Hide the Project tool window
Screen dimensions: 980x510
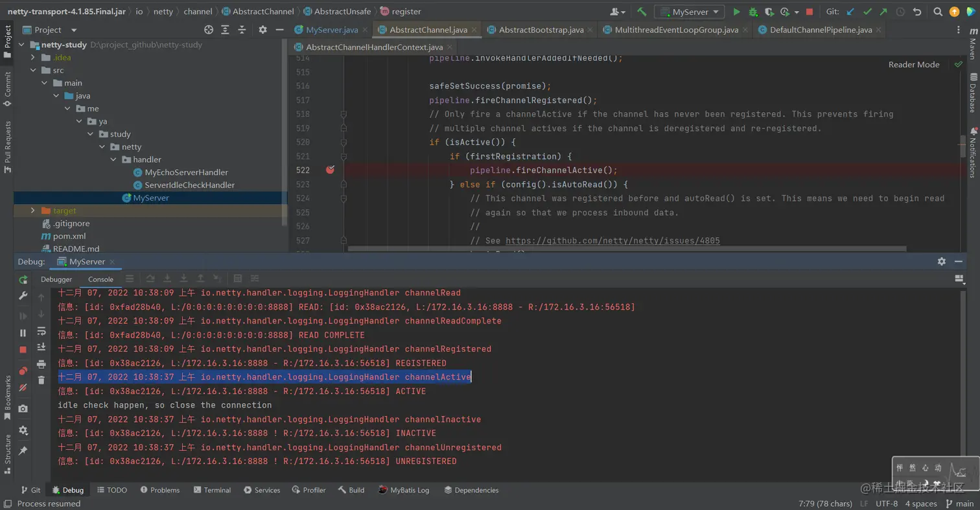[279, 30]
